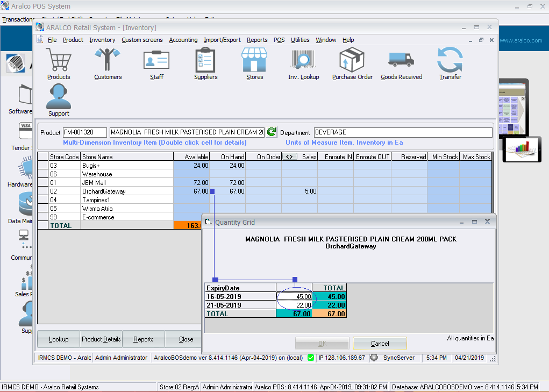This screenshot has height=392, width=549.
Task: Open the Products screen
Action: tap(59, 62)
